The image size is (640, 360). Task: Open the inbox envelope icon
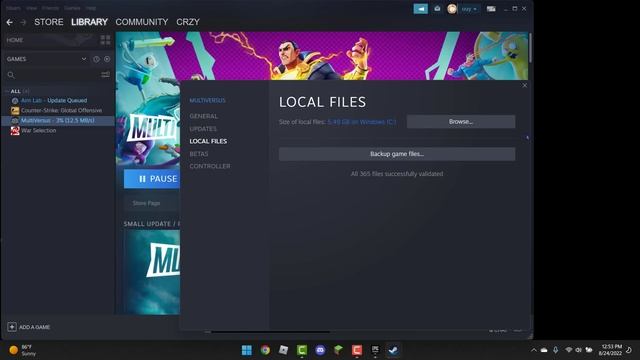point(437,9)
